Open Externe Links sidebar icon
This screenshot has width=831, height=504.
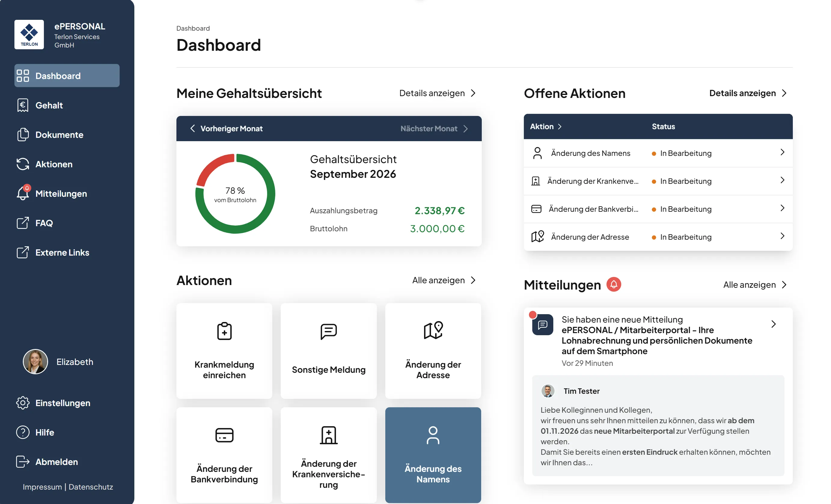23,252
